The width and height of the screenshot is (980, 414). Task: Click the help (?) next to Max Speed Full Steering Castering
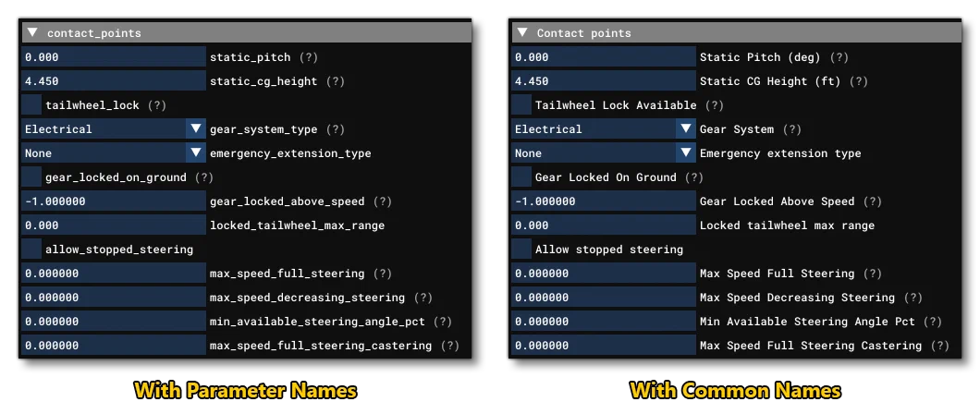[940, 346]
